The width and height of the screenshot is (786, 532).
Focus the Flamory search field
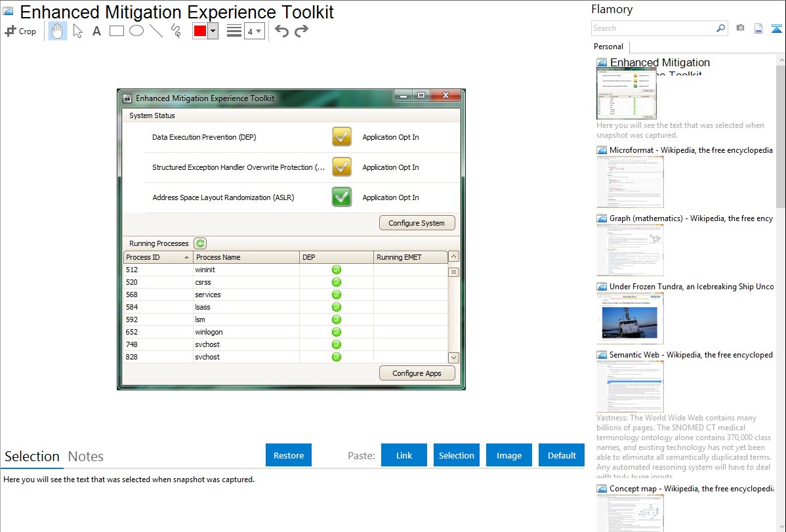[653, 28]
